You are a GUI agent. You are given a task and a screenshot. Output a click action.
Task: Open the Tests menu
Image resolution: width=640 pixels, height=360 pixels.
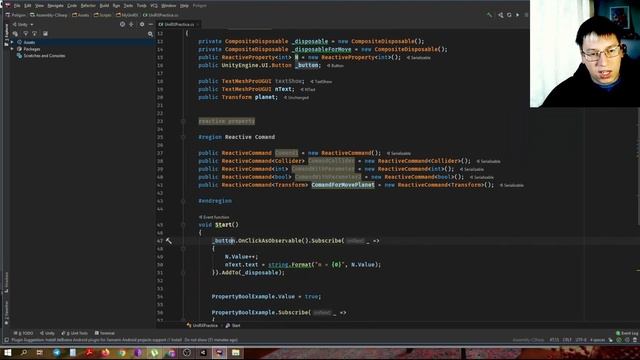(128, 6)
